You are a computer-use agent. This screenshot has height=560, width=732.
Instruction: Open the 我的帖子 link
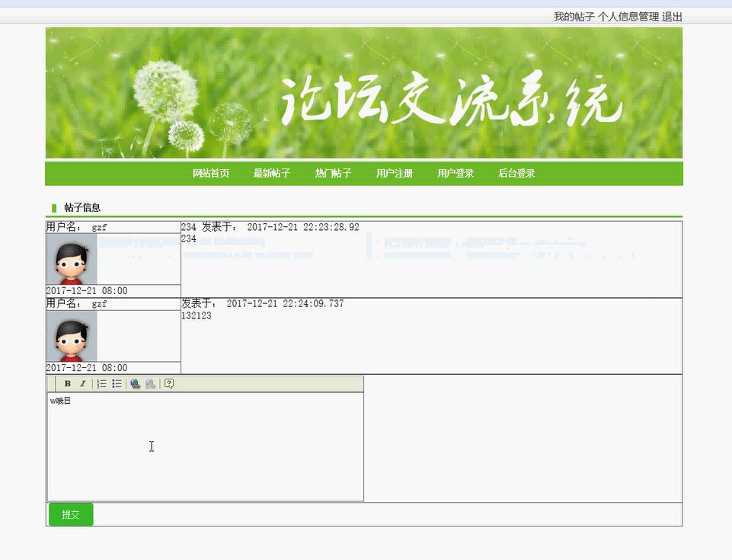[x=574, y=17]
